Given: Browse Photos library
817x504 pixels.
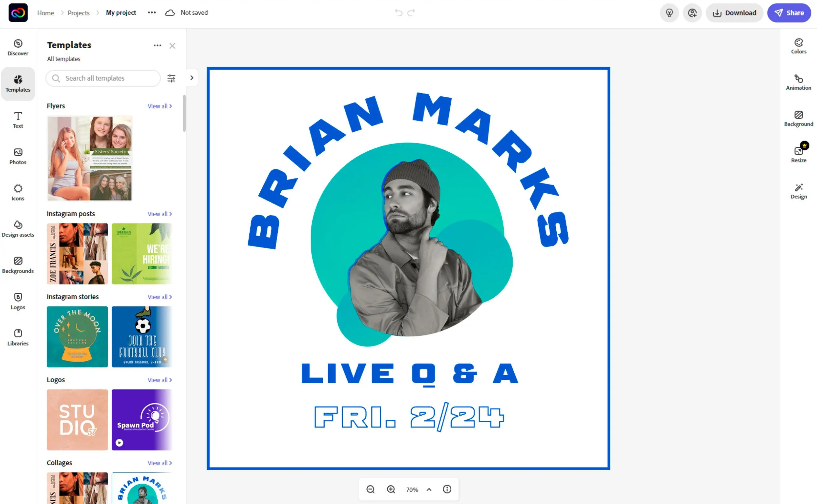Looking at the screenshot, I should click(18, 155).
